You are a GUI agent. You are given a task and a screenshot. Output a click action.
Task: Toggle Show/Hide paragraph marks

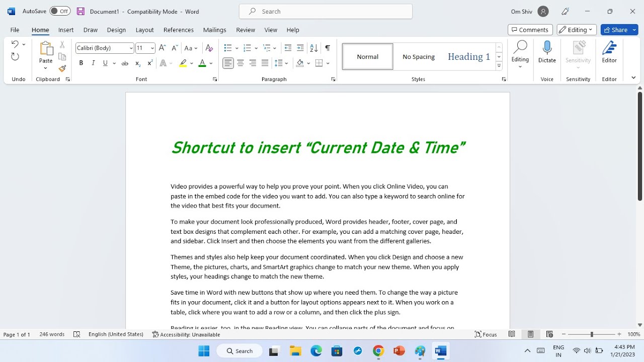[328, 48]
